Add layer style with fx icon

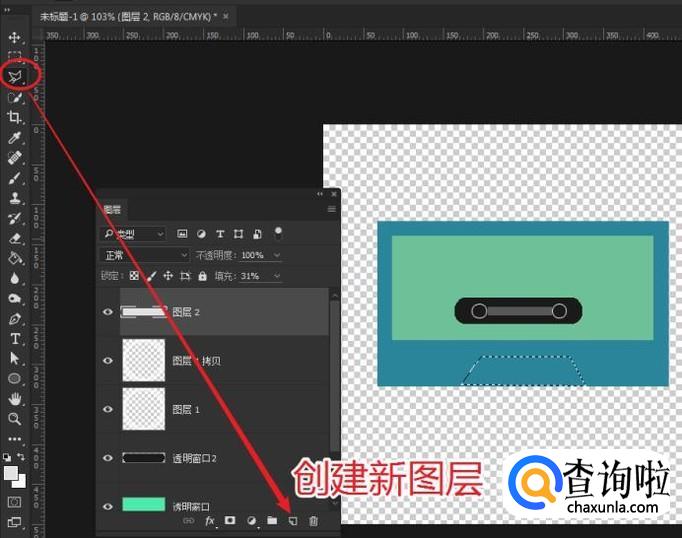210,521
